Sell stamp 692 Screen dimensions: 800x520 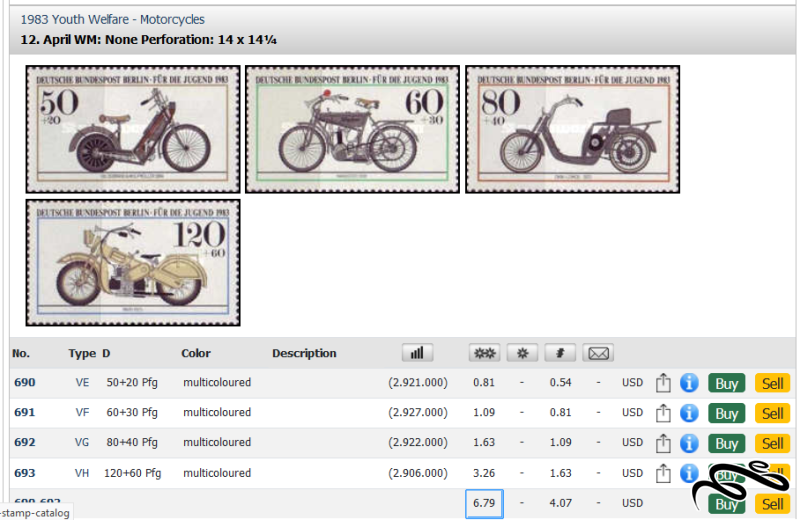pos(772,443)
